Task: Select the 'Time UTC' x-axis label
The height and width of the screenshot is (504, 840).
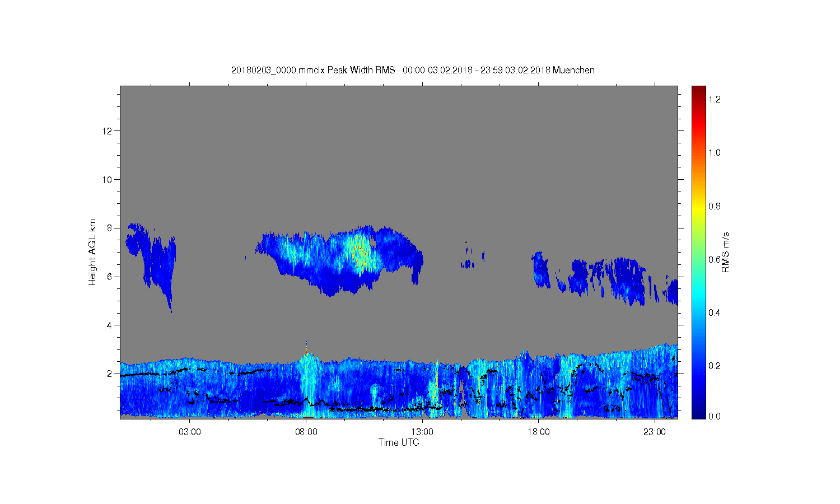Action: 399,442
